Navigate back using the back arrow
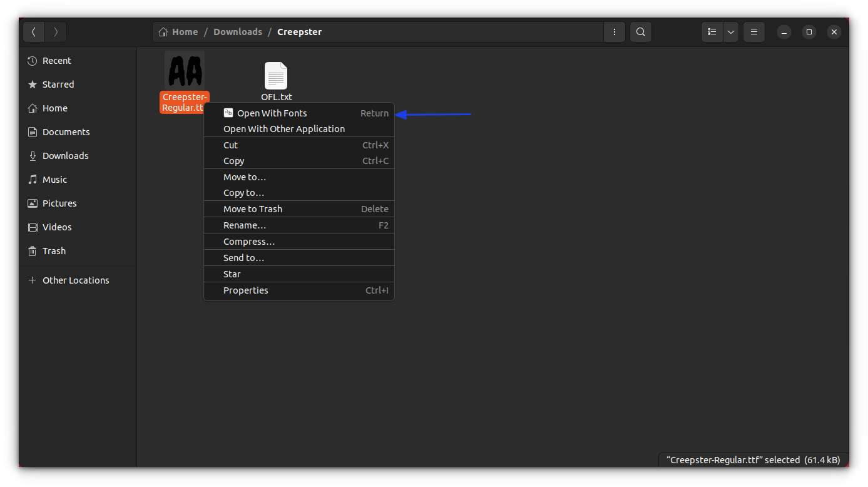This screenshot has width=868, height=487. tap(33, 31)
